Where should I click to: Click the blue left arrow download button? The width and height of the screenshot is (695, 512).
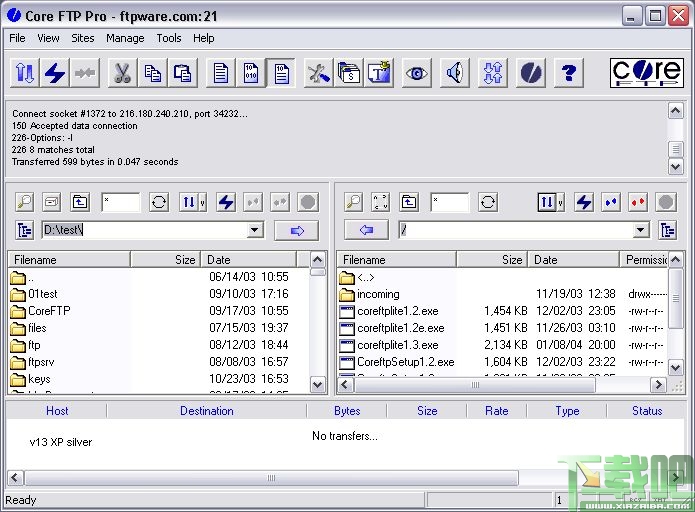[x=366, y=231]
